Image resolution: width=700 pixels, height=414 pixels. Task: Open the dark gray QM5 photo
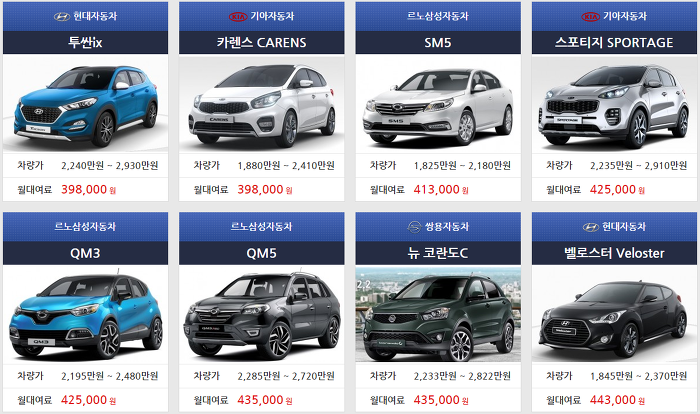[262, 314]
